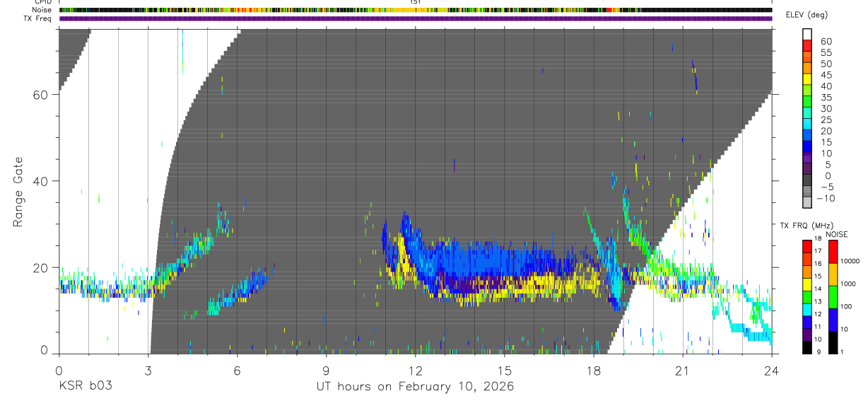This screenshot has width=868, height=401.
Task: Select the "NOISE" legend title
Action: click(x=837, y=235)
